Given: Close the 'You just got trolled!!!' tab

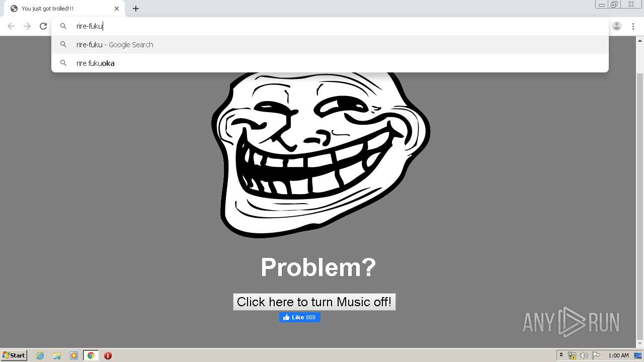Looking at the screenshot, I should [117, 9].
